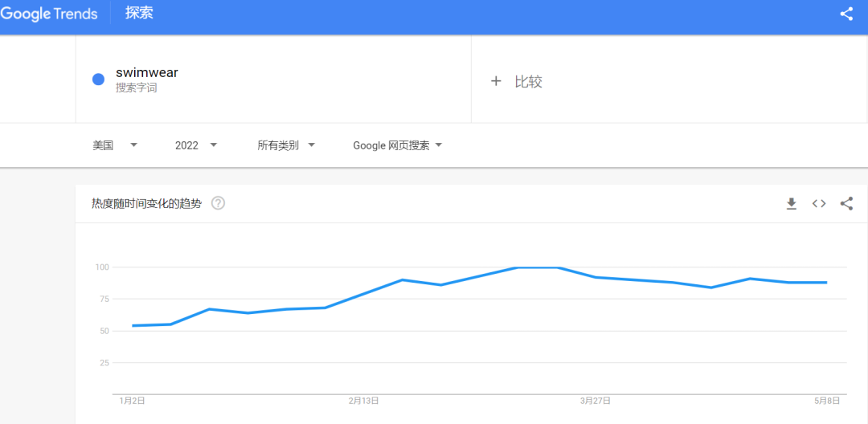Click the 2月13日 date label on the axis
Screen dimensions: 868x424
(x=364, y=401)
